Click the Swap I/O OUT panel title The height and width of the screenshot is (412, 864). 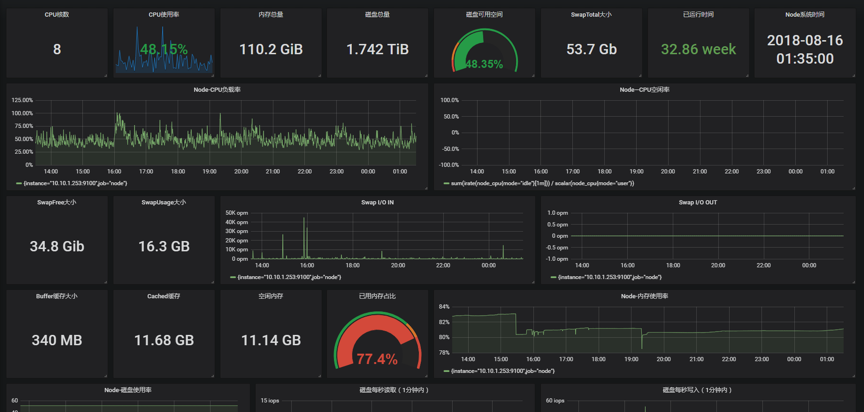pyautogui.click(x=698, y=202)
